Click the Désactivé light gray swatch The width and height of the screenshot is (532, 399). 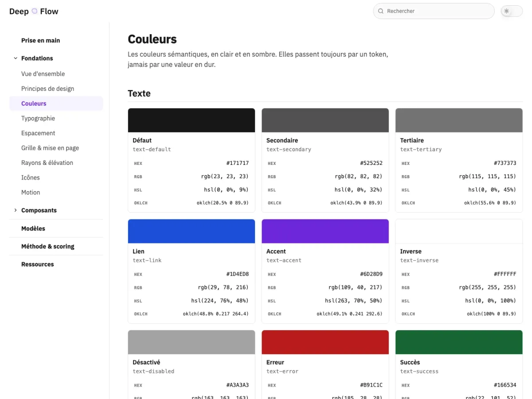click(192, 342)
